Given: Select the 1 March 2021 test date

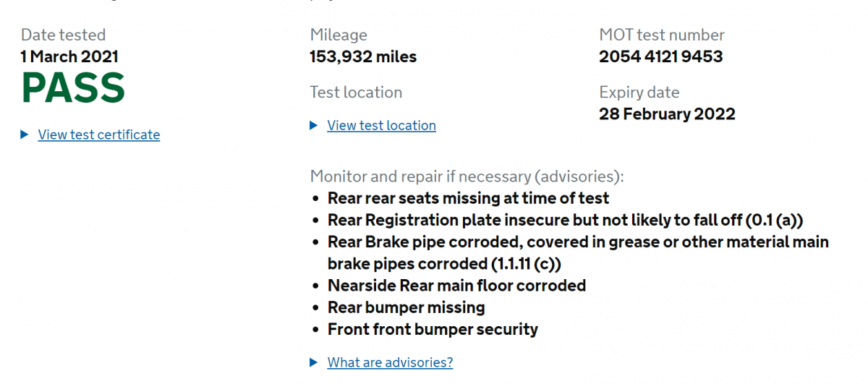Looking at the screenshot, I should point(69,56).
